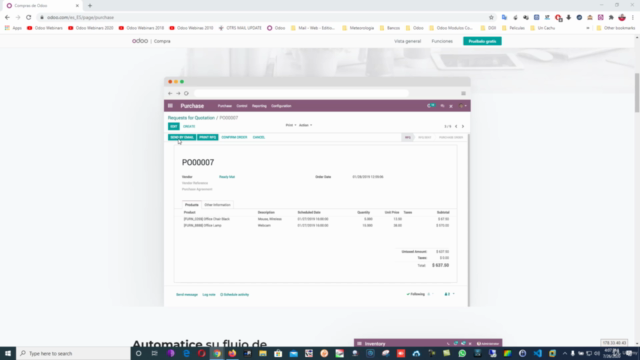Screen dimensions: 640x360
Task: Open the Apps grid in the bookmarks bar
Action: (13, 28)
